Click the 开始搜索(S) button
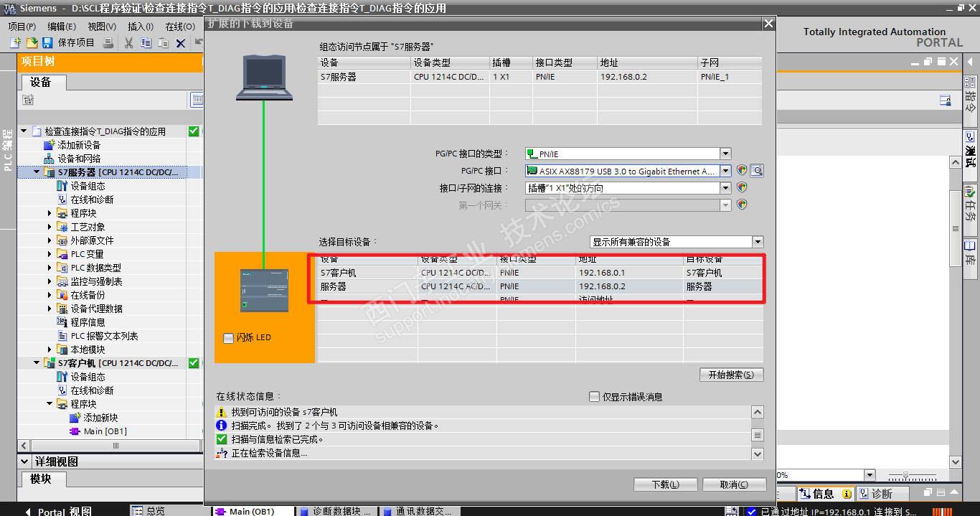980x516 pixels. click(x=731, y=375)
